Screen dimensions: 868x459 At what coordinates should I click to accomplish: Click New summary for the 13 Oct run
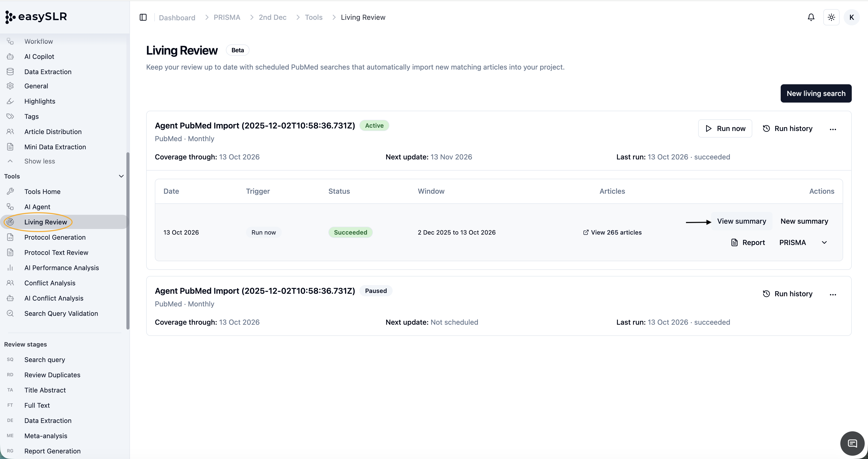[x=804, y=221]
